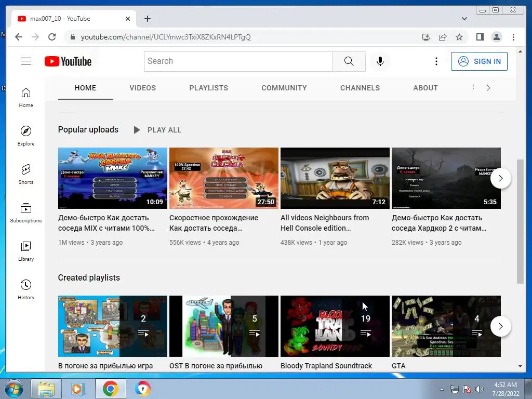
Task: Switch to the CHANNELS tab
Action: (x=360, y=88)
